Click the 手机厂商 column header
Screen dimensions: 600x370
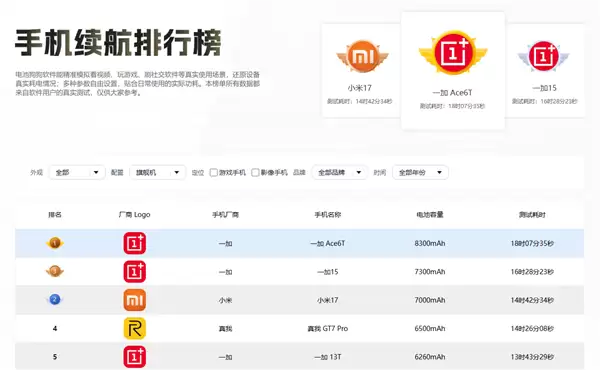click(225, 215)
